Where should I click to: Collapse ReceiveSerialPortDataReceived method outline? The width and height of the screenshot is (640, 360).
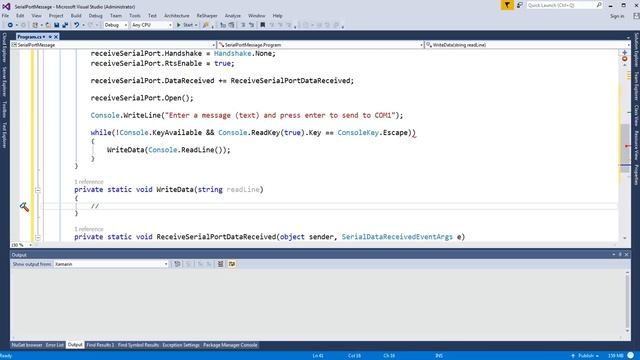click(x=38, y=237)
